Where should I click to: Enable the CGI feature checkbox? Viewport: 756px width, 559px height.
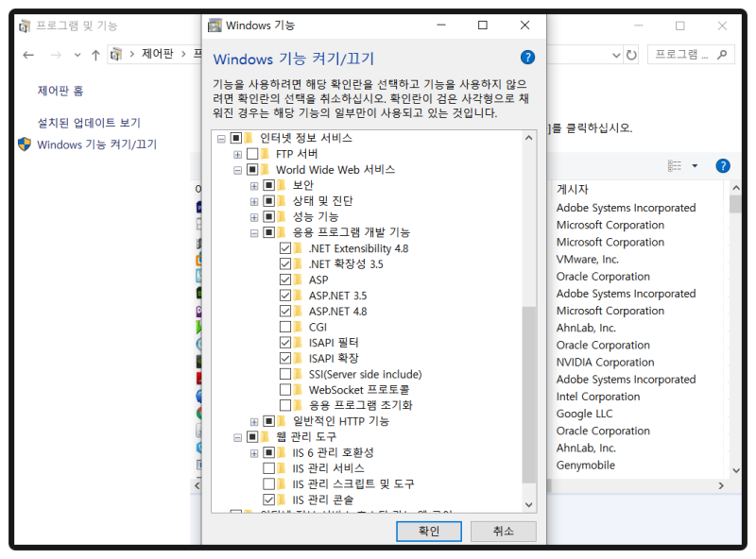pyautogui.click(x=285, y=327)
